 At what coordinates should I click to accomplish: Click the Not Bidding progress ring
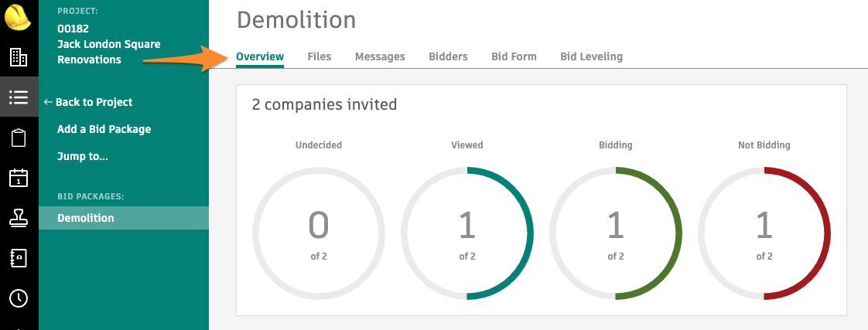coord(764,233)
